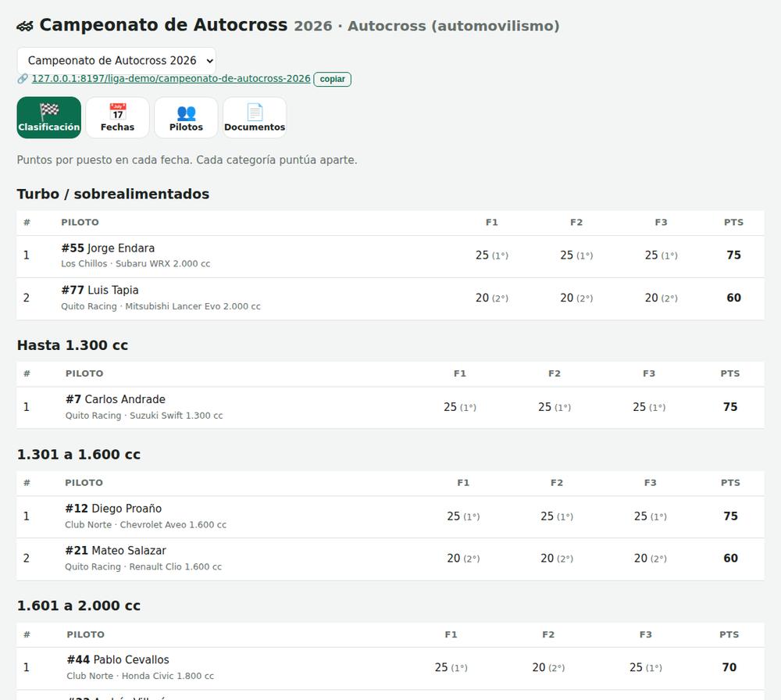Click the PTS header in Turbo table
Viewport: 781px width, 700px height.
pyautogui.click(x=733, y=222)
